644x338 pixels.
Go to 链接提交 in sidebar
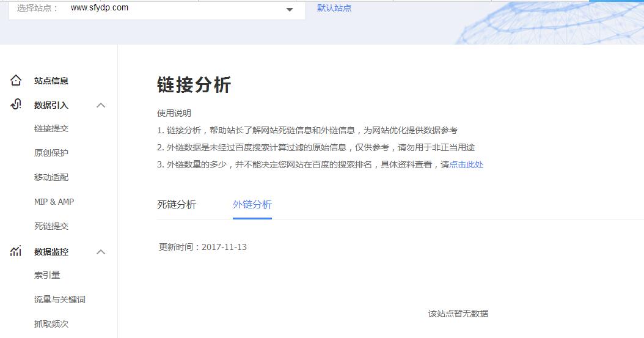51,128
